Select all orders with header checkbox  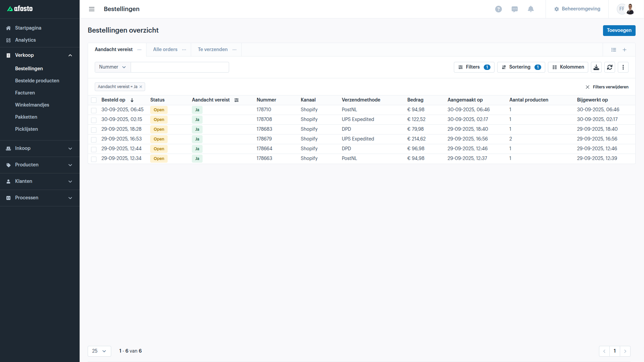(x=94, y=100)
